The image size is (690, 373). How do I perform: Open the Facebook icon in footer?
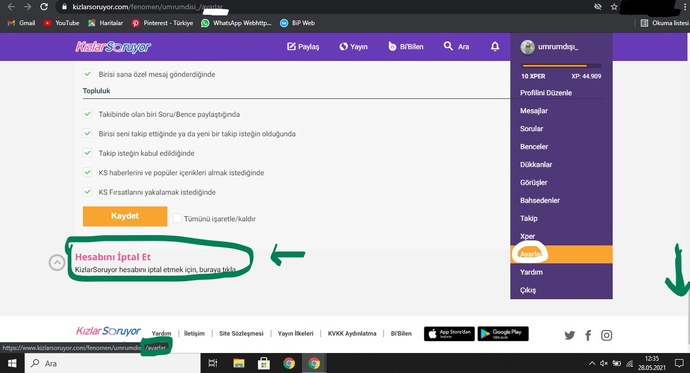pos(588,336)
